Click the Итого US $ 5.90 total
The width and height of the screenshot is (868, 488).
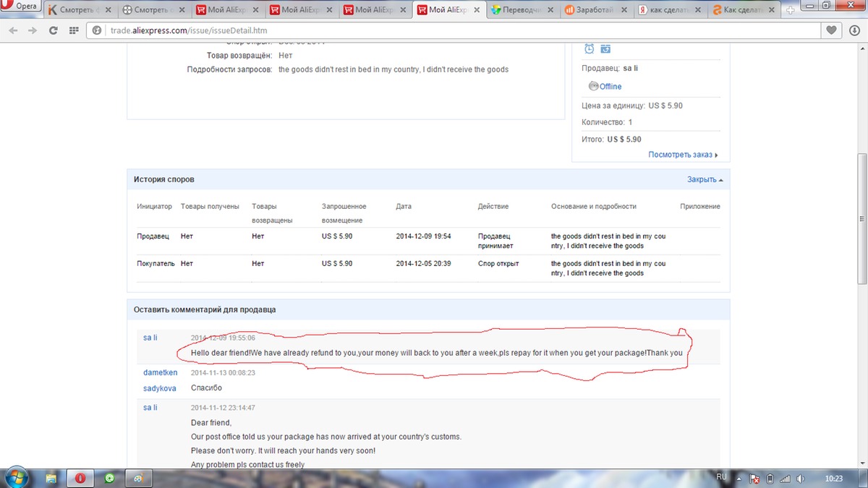611,140
